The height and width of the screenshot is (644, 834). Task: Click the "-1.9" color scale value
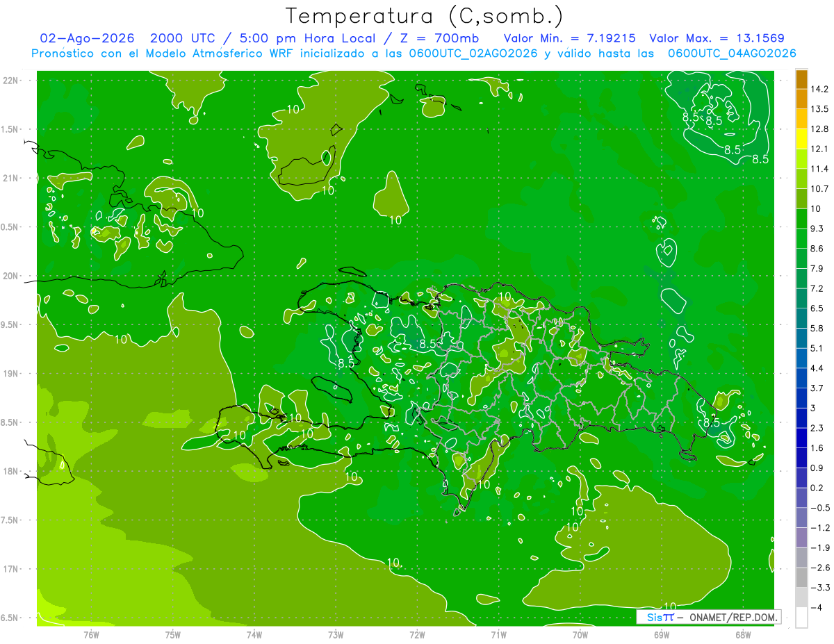click(820, 547)
